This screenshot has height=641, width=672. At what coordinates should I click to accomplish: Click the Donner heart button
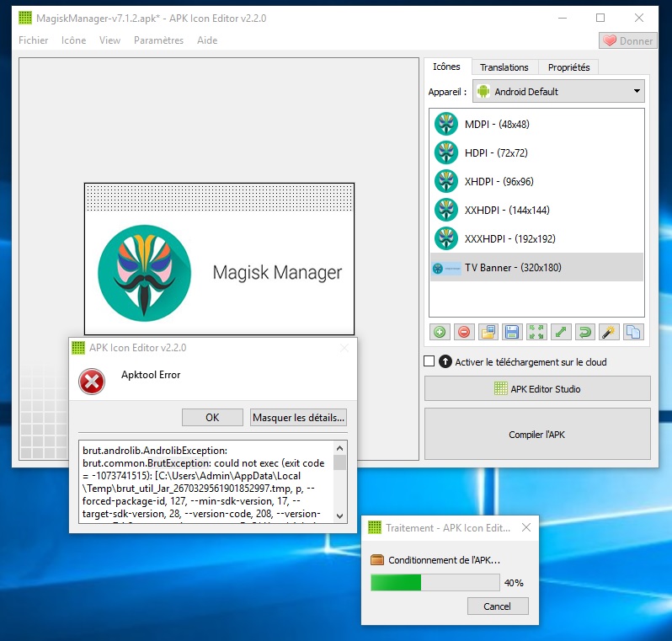pyautogui.click(x=628, y=40)
